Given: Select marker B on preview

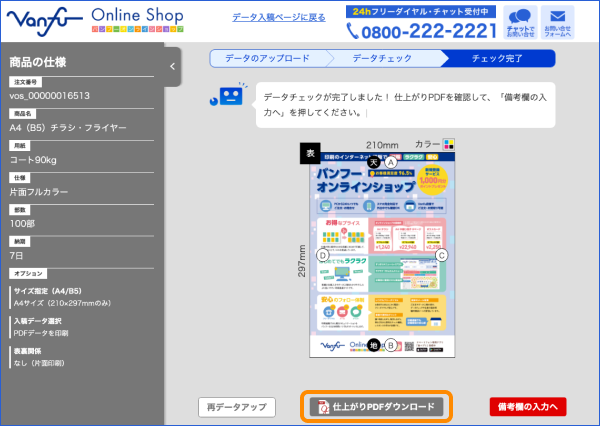Looking at the screenshot, I should [x=391, y=345].
